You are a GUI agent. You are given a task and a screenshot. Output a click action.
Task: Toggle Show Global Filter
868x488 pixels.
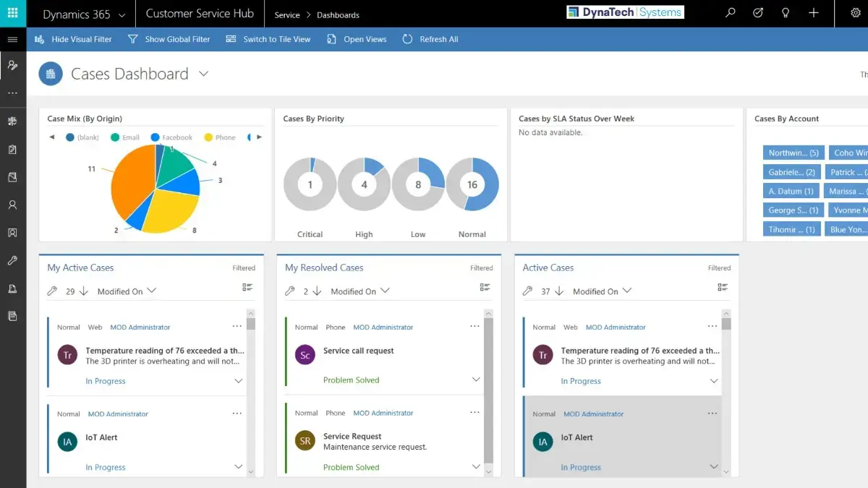click(169, 39)
